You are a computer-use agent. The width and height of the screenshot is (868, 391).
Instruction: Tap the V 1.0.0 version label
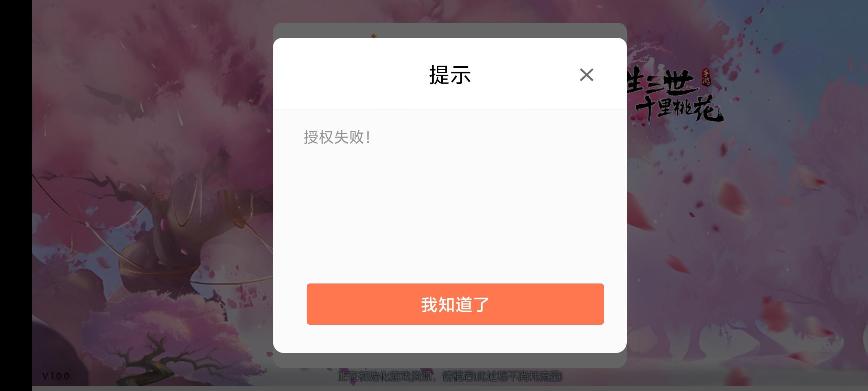coord(56,376)
